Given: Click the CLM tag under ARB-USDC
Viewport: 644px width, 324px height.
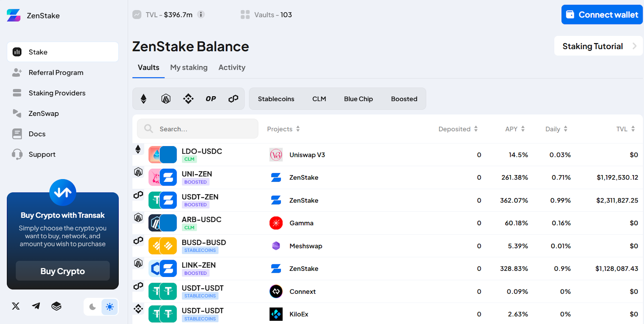Looking at the screenshot, I should click(x=189, y=228).
